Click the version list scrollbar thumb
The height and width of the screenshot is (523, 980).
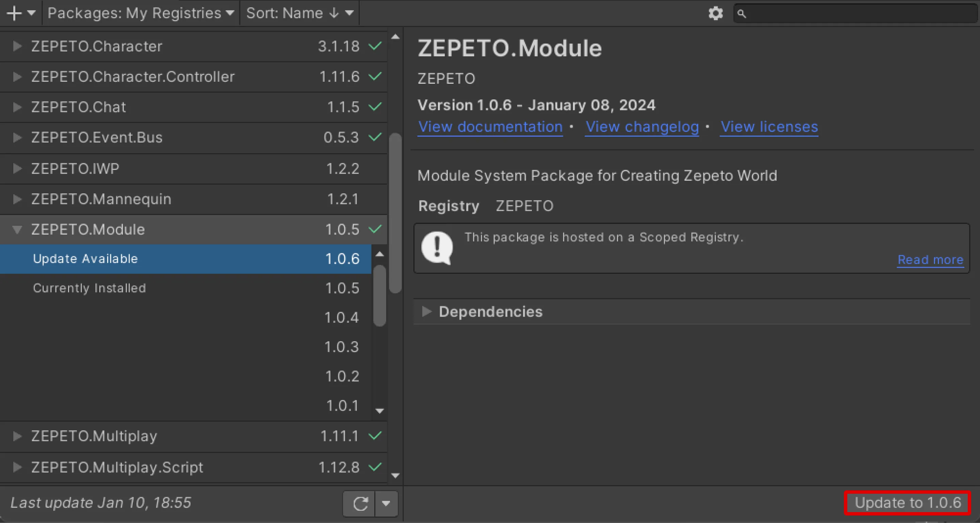click(x=379, y=296)
